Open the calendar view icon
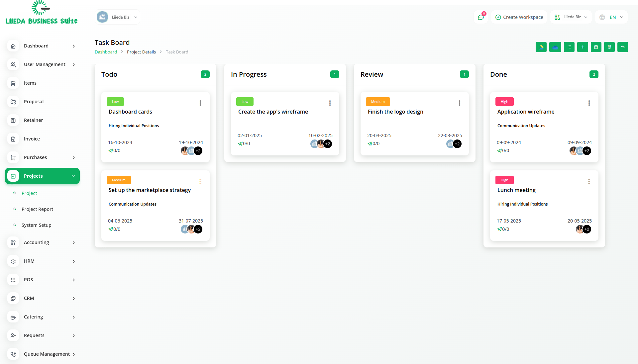The image size is (638, 364). tap(596, 47)
